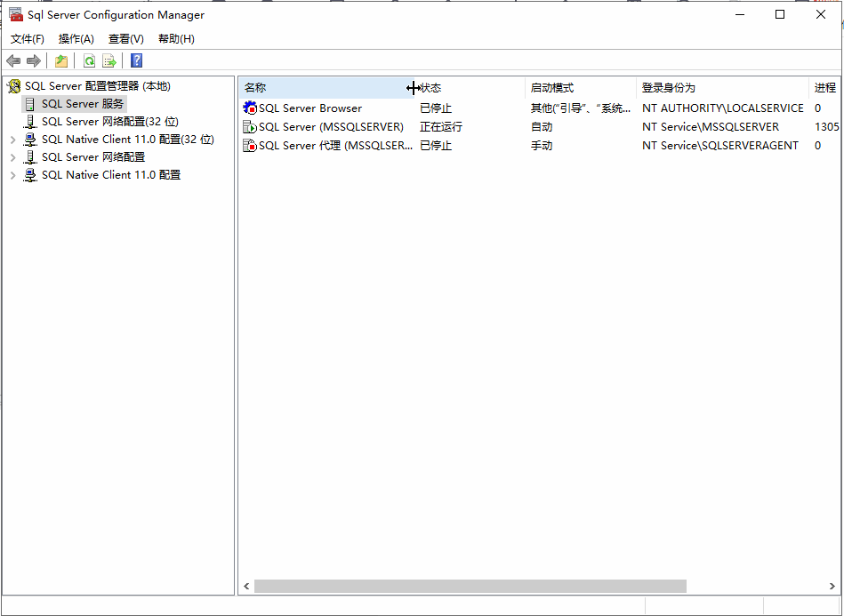The image size is (844, 616).
Task: Click the 其他("引导"、"系统... start mode cell
Action: (580, 108)
